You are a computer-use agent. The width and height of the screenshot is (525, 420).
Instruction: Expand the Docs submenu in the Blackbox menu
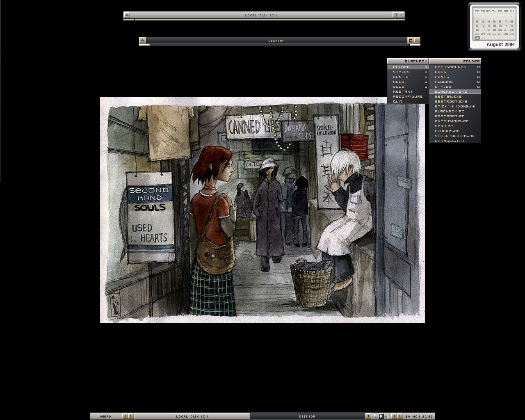408,87
